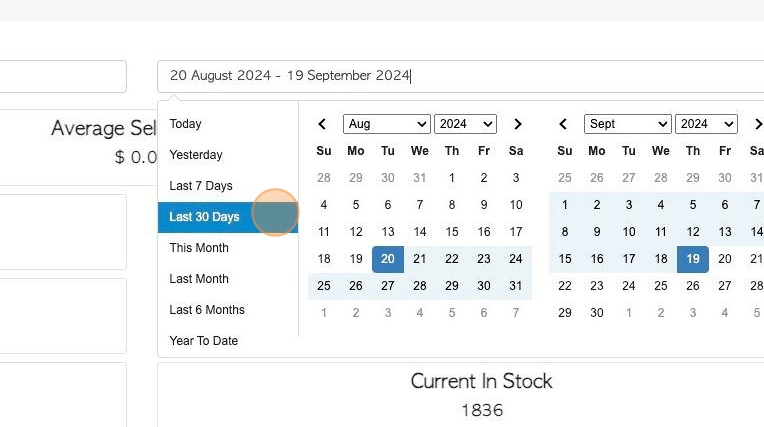The height and width of the screenshot is (427, 764).
Task: Go to next month after August calendar
Action: point(518,124)
